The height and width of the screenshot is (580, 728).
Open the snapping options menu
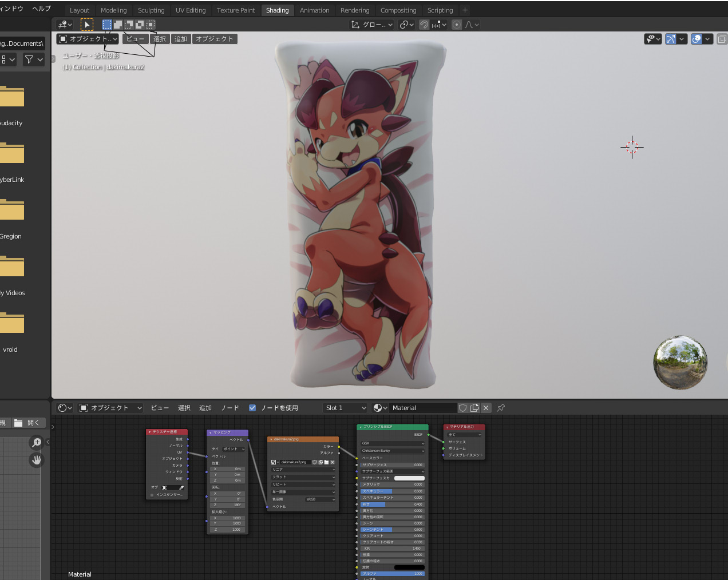pyautogui.click(x=440, y=25)
